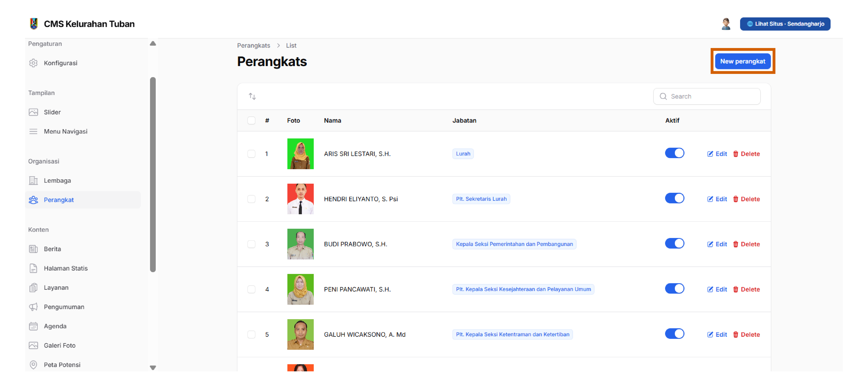The height and width of the screenshot is (387, 868).
Task: Open Lihat Situs - Sendangharjo link
Action: click(785, 24)
